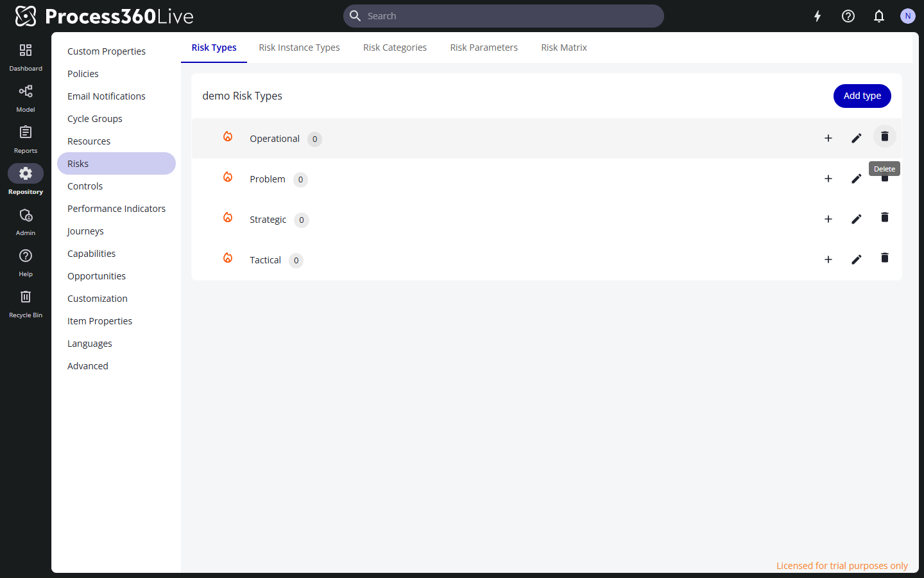Screen dimensions: 924x578
Task: Click the plus icon for Problem
Action: pos(828,179)
